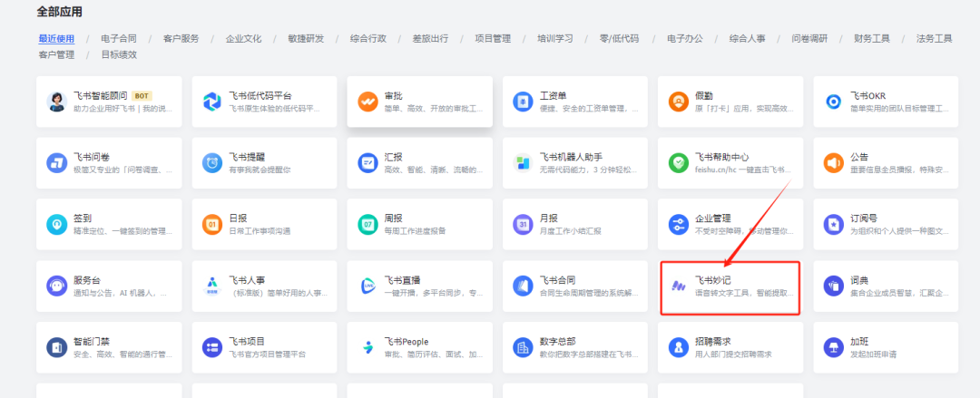Switch to the 综合行政 category

pyautogui.click(x=368, y=38)
